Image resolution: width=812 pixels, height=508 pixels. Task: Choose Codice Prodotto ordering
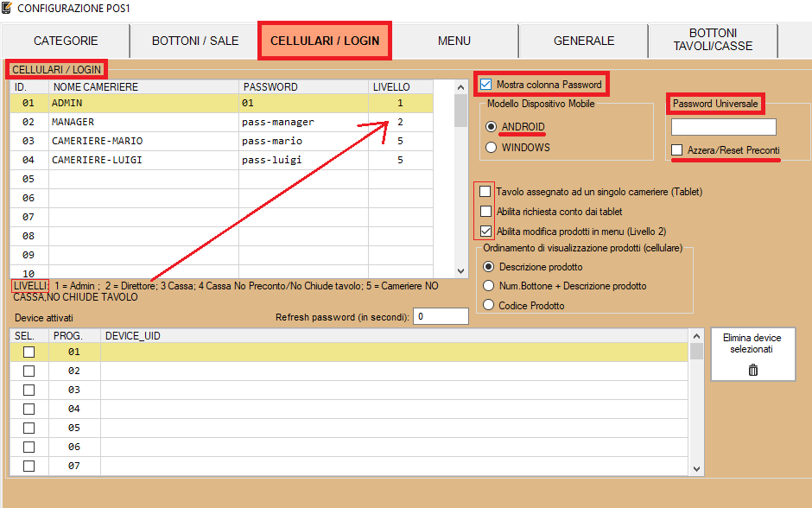pyautogui.click(x=488, y=305)
